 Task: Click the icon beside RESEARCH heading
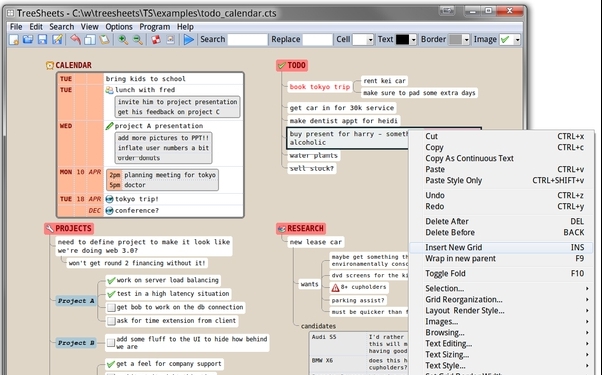click(282, 229)
